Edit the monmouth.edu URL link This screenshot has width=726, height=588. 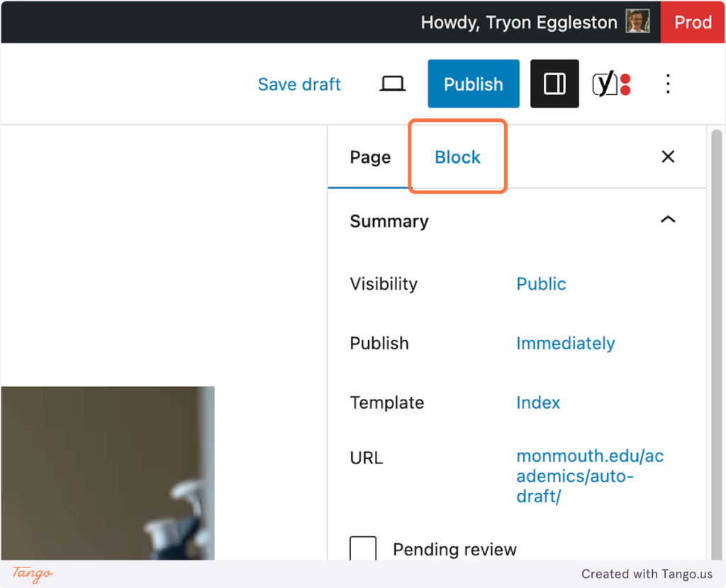click(x=589, y=476)
